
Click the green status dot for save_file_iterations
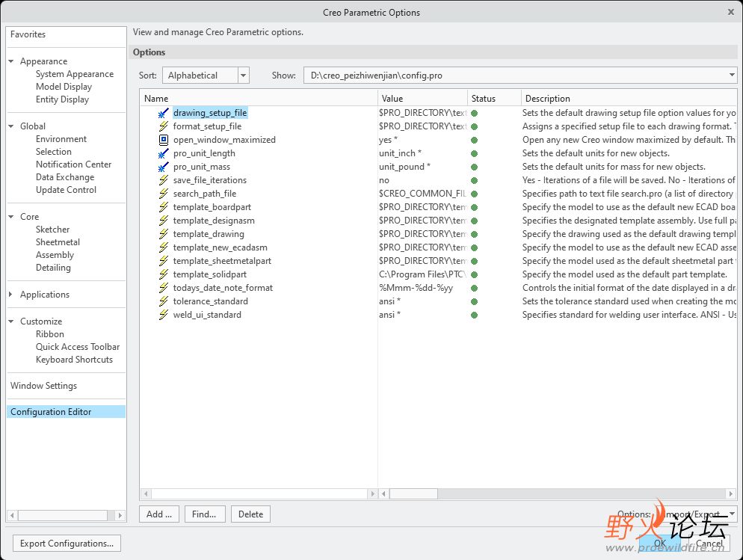pos(474,180)
